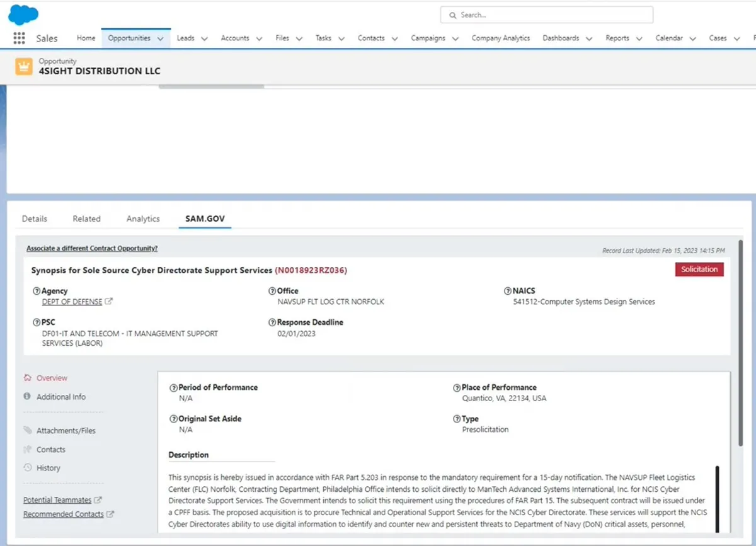Open History in the sidebar
756x546 pixels.
point(49,468)
